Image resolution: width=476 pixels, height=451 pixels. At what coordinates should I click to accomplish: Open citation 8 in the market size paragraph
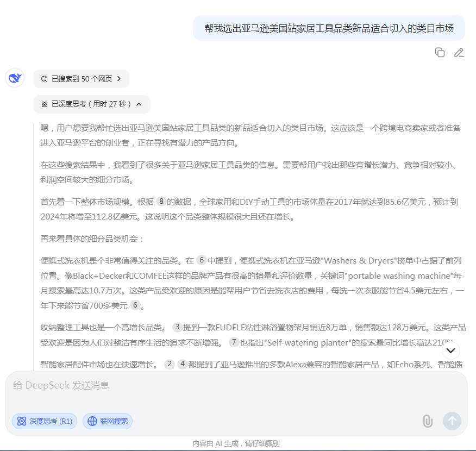pyautogui.click(x=161, y=201)
